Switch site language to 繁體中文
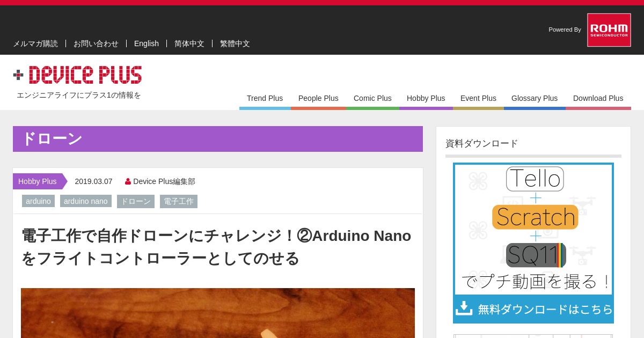 tap(235, 43)
